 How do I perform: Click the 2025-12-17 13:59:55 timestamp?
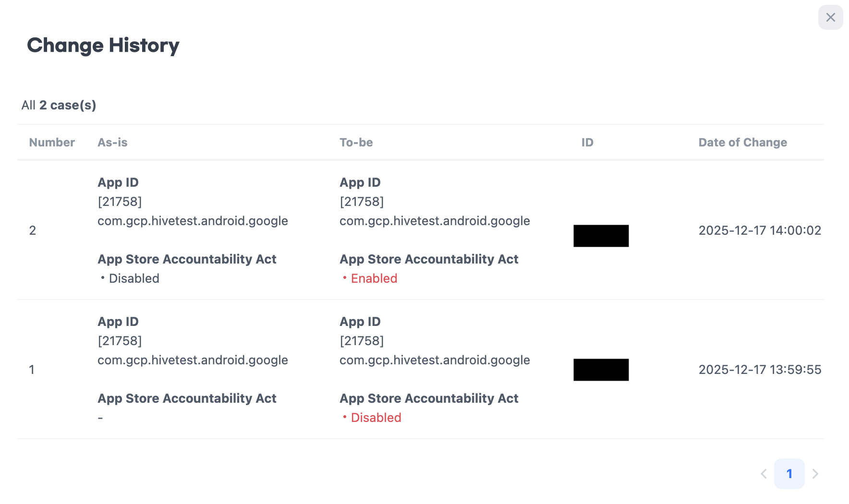coord(760,370)
